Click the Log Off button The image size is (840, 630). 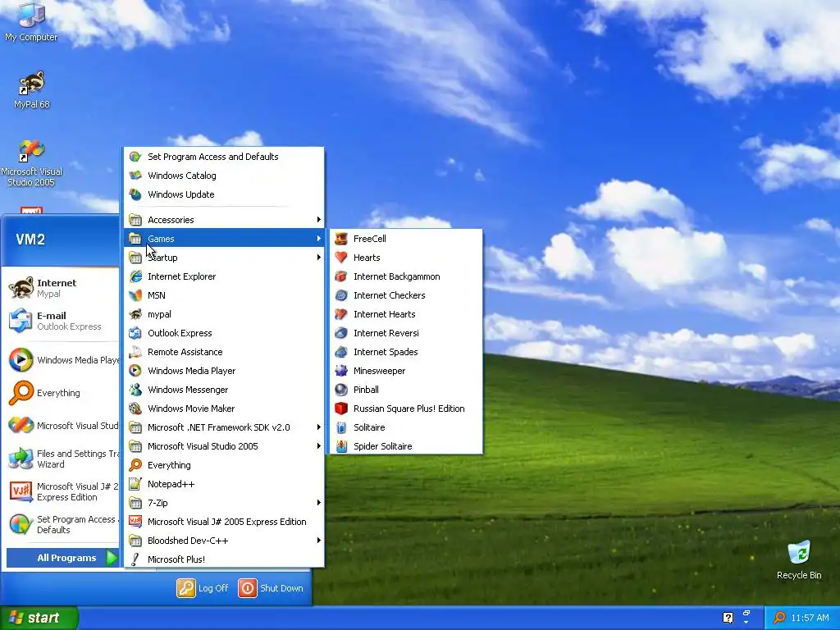pyautogui.click(x=203, y=588)
